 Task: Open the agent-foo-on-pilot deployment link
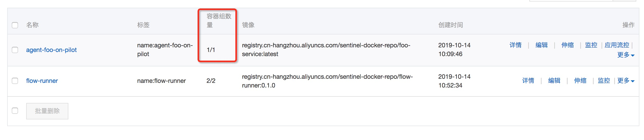[x=51, y=50]
